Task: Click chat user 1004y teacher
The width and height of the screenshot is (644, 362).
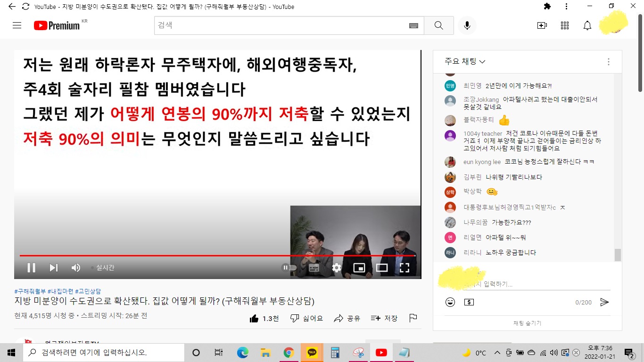Action: [483, 134]
